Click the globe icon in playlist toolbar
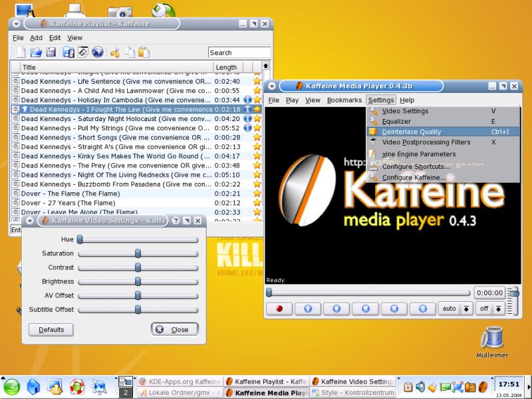 click(98, 53)
